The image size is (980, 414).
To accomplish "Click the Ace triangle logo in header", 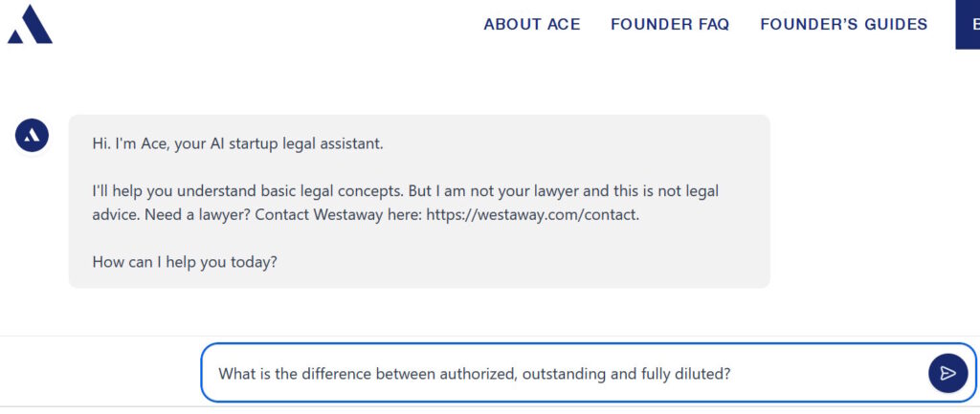I will point(30,25).
